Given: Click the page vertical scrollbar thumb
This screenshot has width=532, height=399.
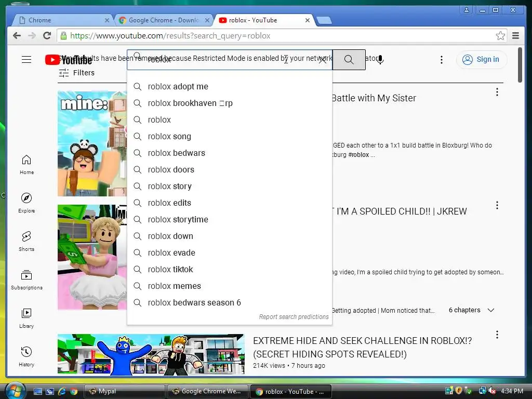Looking at the screenshot, I should tap(520, 64).
